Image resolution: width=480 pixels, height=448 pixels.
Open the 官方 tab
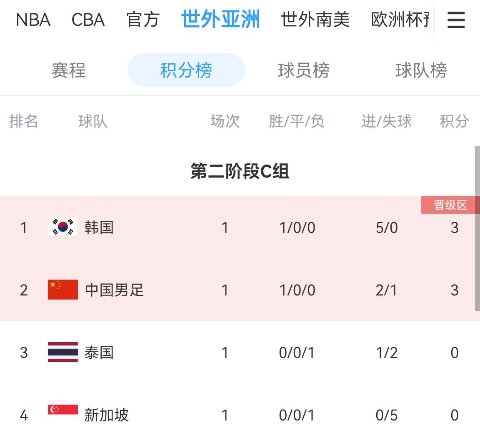(x=143, y=20)
